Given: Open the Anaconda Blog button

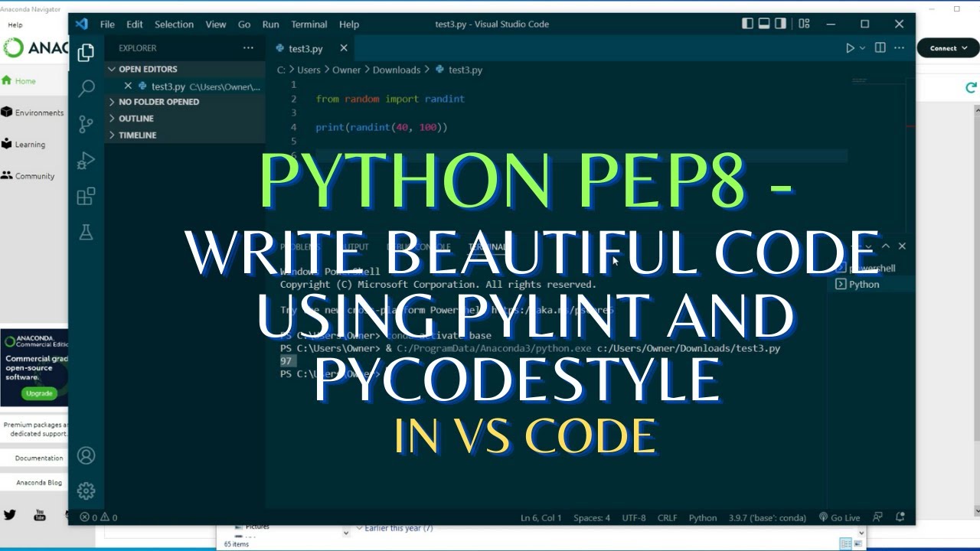Looking at the screenshot, I should pos(39,482).
